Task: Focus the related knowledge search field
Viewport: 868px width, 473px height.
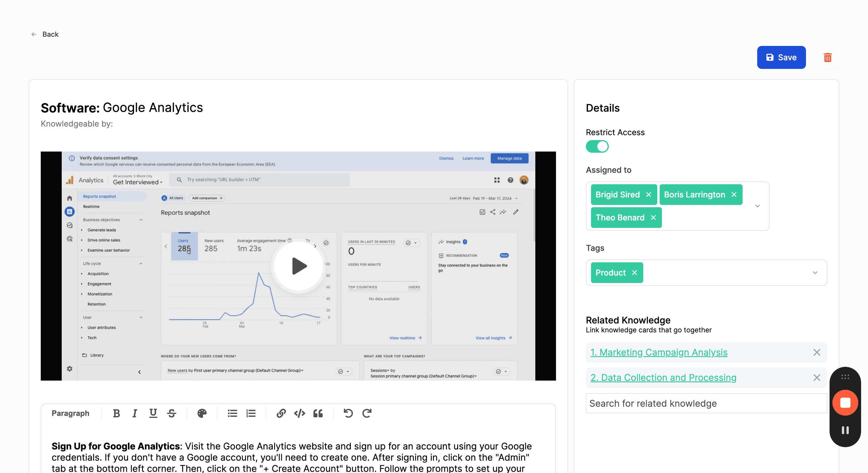Action: point(706,403)
